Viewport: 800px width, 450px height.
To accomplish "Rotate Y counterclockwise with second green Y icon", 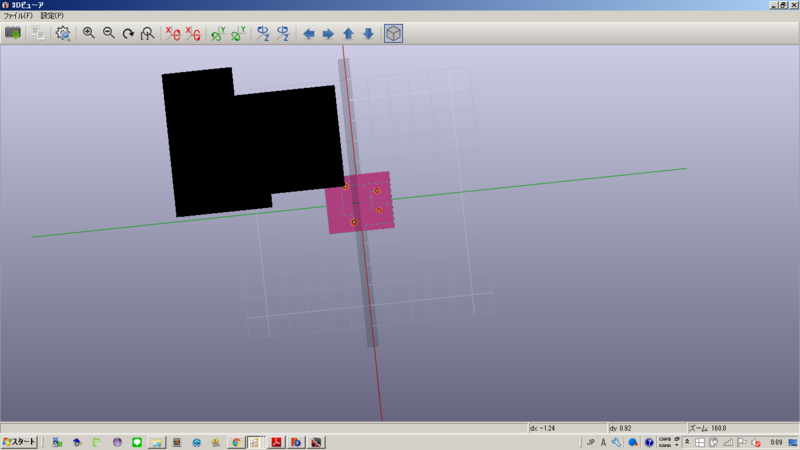I will [238, 34].
